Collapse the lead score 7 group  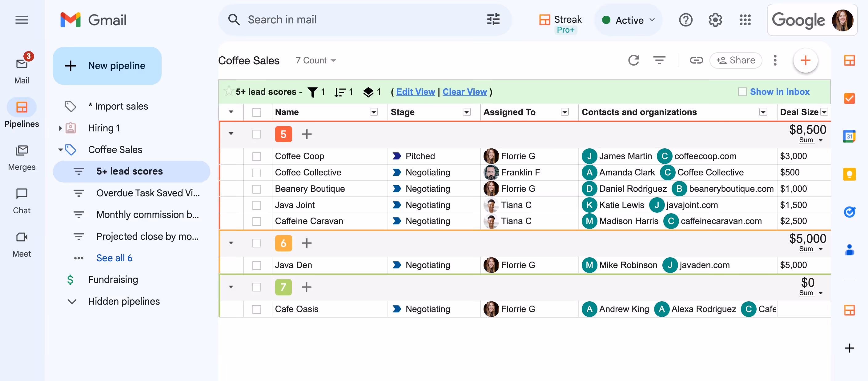pyautogui.click(x=231, y=287)
